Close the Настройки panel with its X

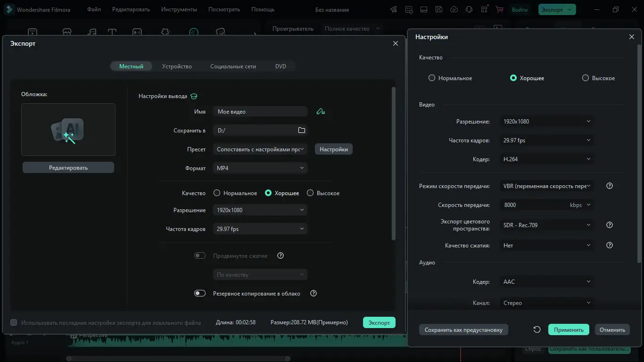click(632, 37)
